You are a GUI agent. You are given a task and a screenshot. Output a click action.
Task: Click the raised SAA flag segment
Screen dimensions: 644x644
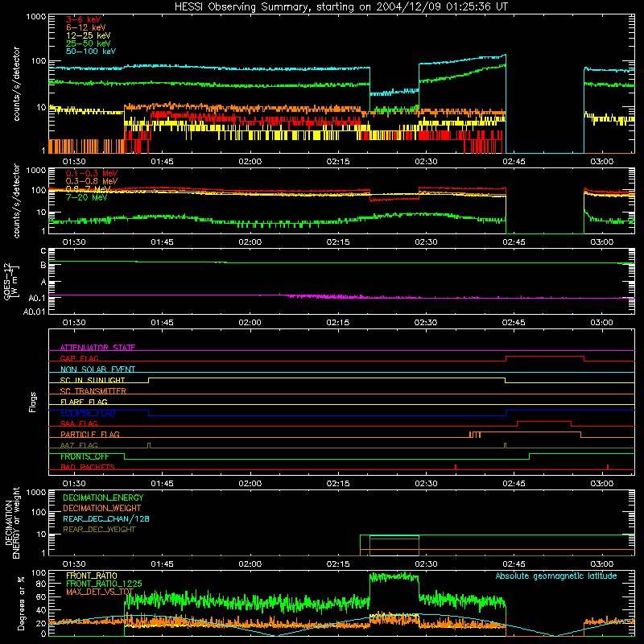pyautogui.click(x=544, y=421)
